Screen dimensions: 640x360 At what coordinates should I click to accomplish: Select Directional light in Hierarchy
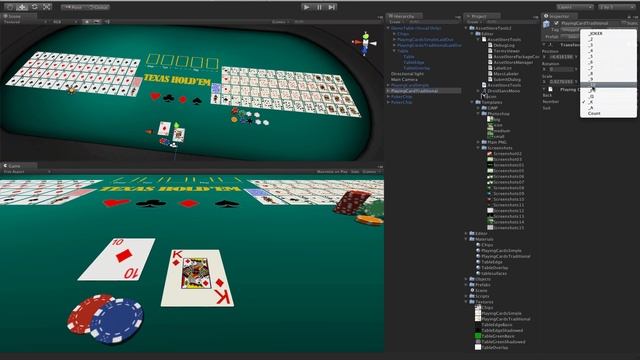407,74
